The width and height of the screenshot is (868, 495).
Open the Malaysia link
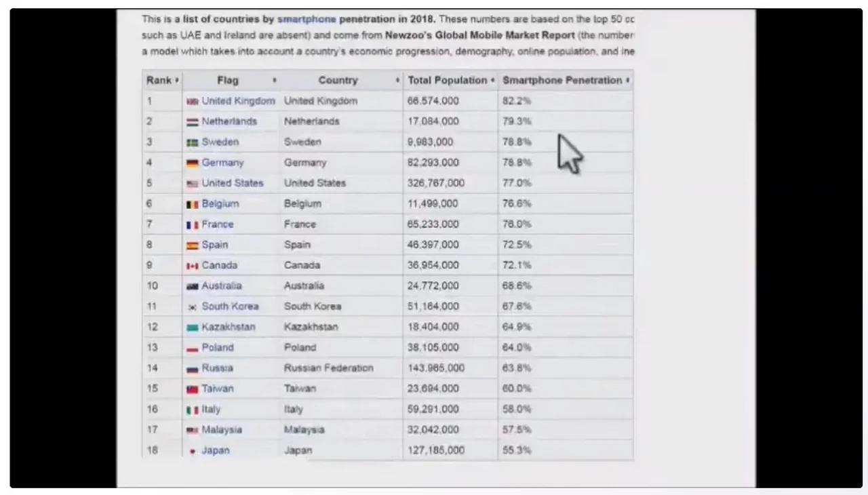221,430
